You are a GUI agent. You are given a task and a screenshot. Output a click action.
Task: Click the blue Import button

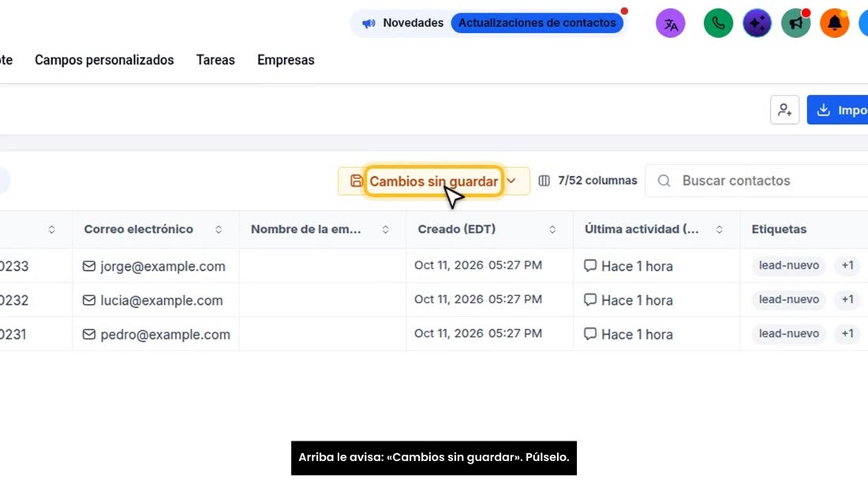click(x=837, y=110)
